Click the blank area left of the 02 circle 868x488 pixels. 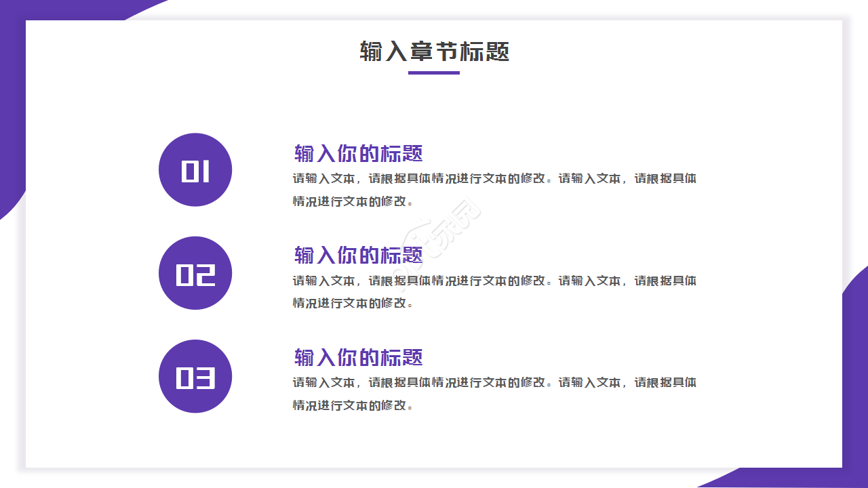[88, 273]
